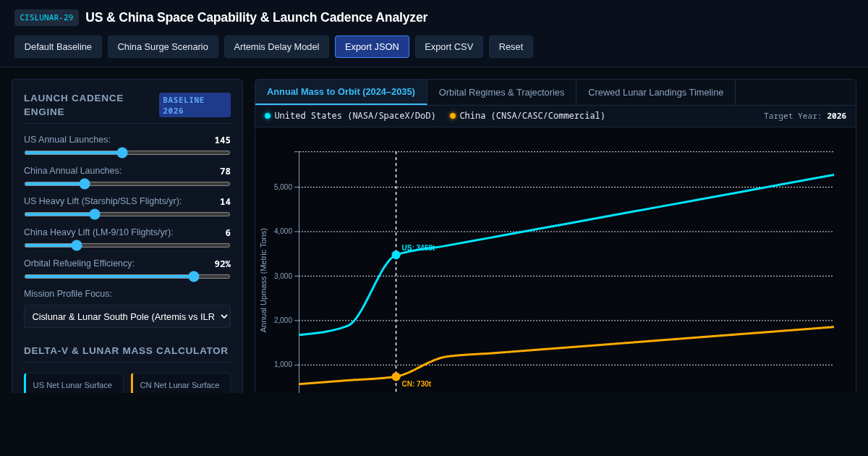The width and height of the screenshot is (868, 456).
Task: Click the Target Year 2026 value
Action: click(836, 116)
